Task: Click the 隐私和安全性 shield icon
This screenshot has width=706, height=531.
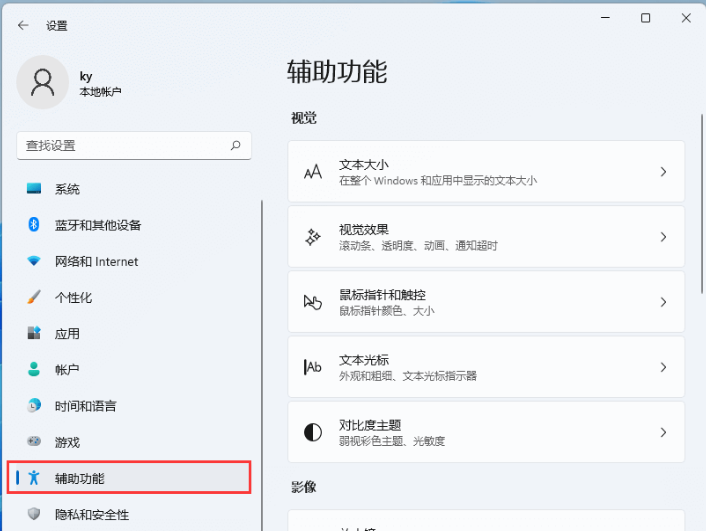Action: (x=34, y=514)
